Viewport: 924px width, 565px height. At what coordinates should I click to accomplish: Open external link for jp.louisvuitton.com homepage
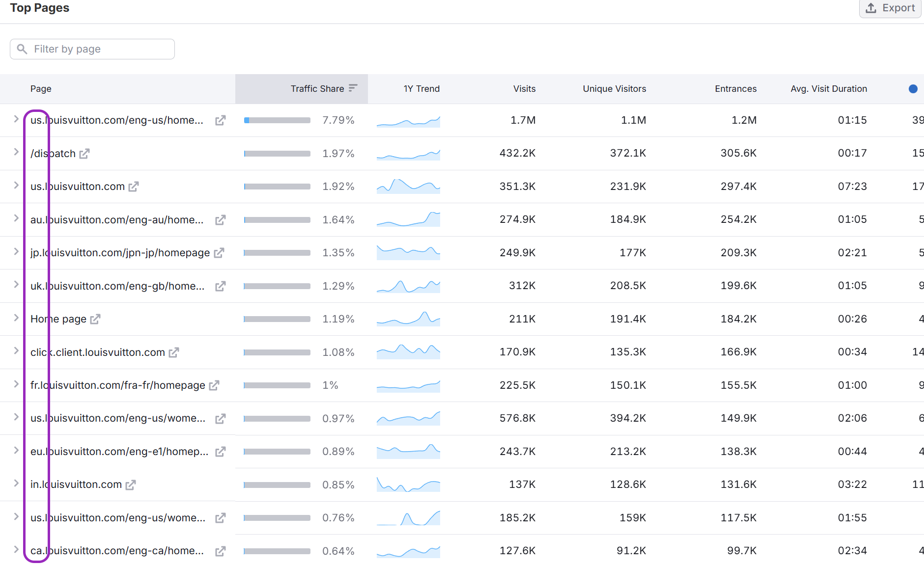pyautogui.click(x=219, y=253)
